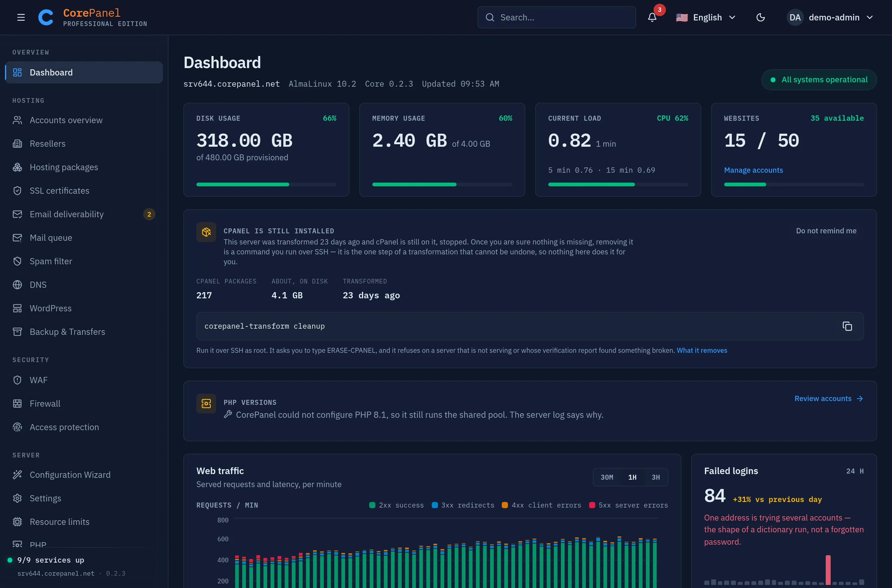Screen dimensions: 892x588
Task: Open Backup & Transfers
Action: (x=84, y=332)
